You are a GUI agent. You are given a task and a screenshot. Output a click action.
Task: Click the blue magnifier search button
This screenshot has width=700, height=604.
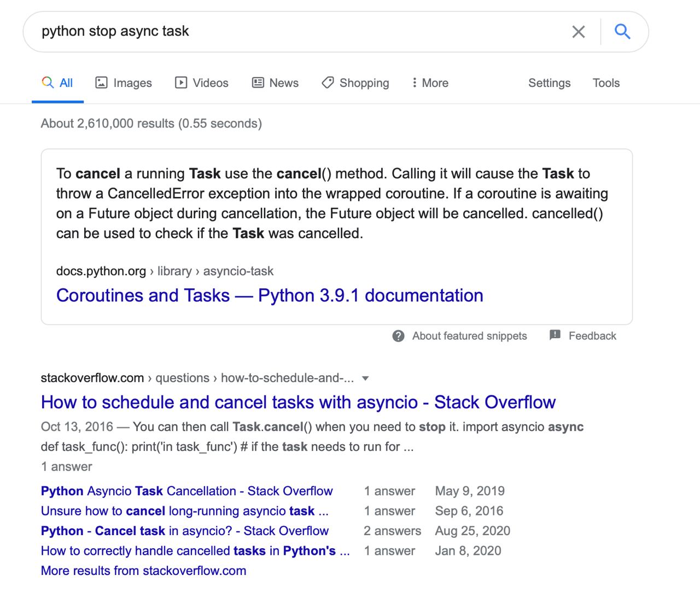point(622,31)
